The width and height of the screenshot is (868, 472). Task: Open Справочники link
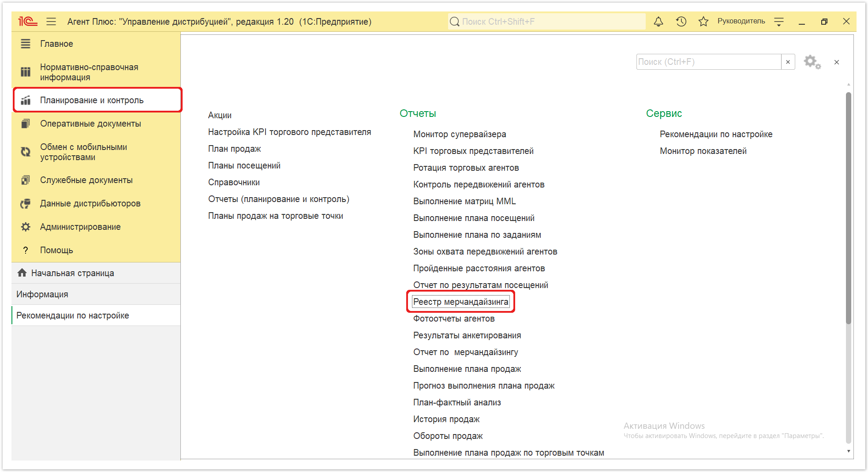pos(234,182)
